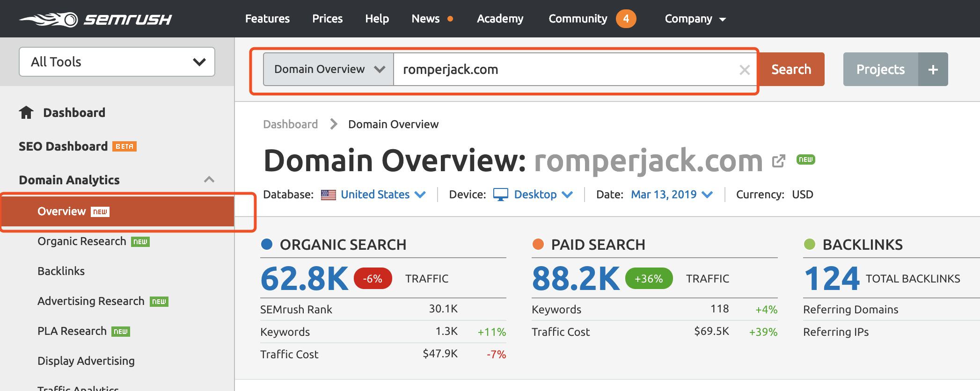The width and height of the screenshot is (980, 391).
Task: Click the orange News notification dot
Action: point(450,19)
